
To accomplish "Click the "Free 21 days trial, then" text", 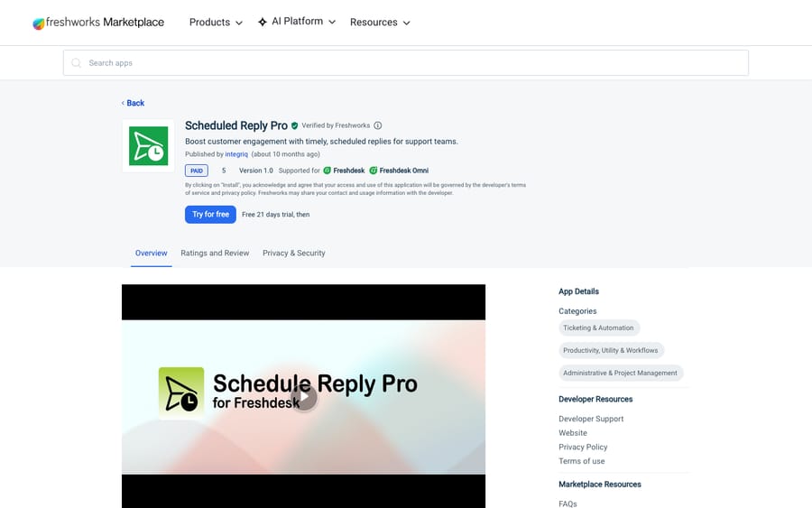I will (275, 215).
